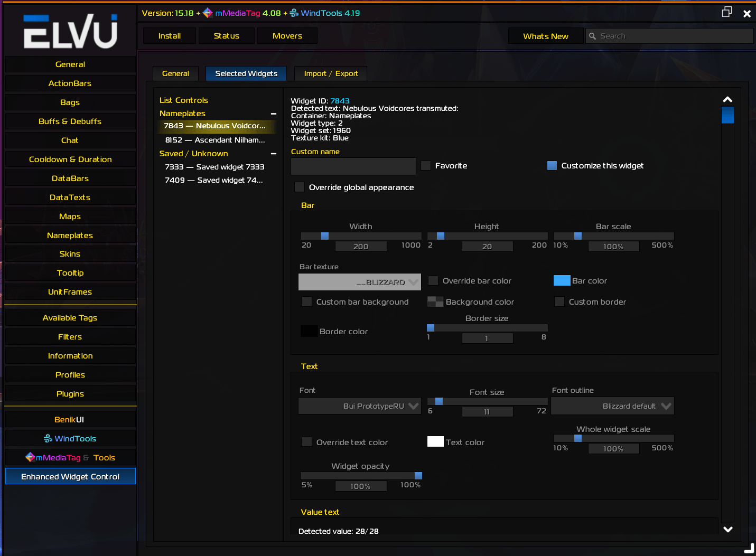Click the Width value box showing 200
The height and width of the screenshot is (556, 756).
pos(361,247)
